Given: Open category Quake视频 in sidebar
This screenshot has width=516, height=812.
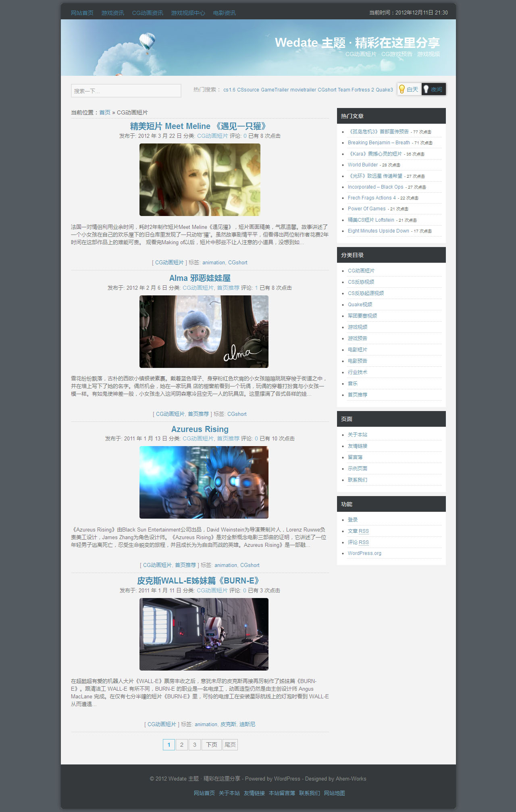Looking at the screenshot, I should (x=360, y=305).
